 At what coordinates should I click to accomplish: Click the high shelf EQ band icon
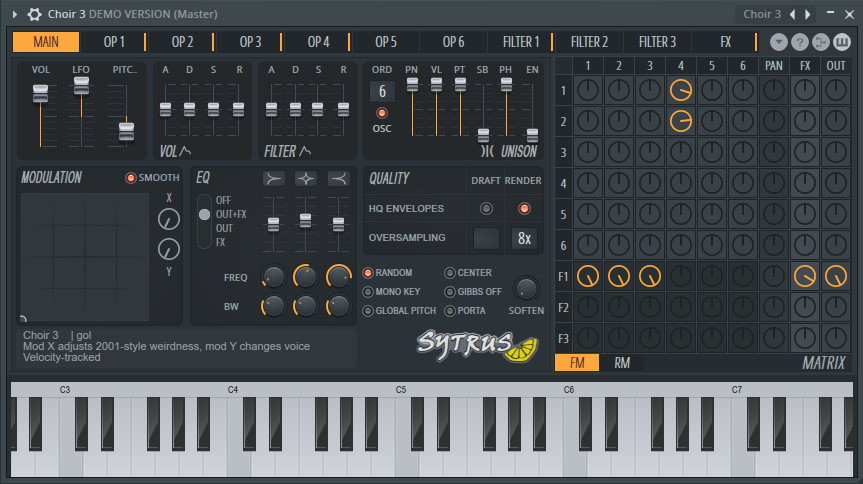tap(338, 178)
